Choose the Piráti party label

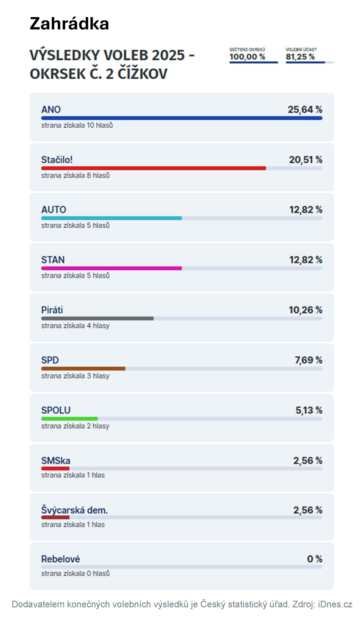click(52, 310)
